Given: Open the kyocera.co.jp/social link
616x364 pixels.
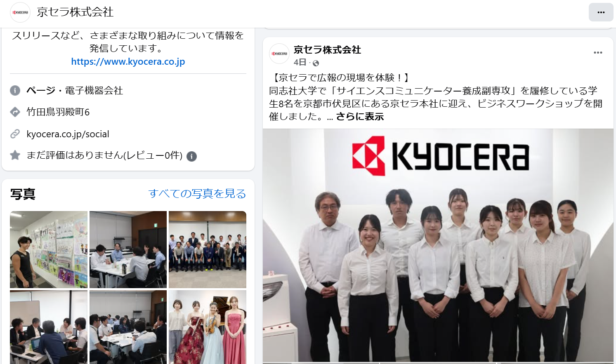Looking at the screenshot, I should [x=68, y=134].
